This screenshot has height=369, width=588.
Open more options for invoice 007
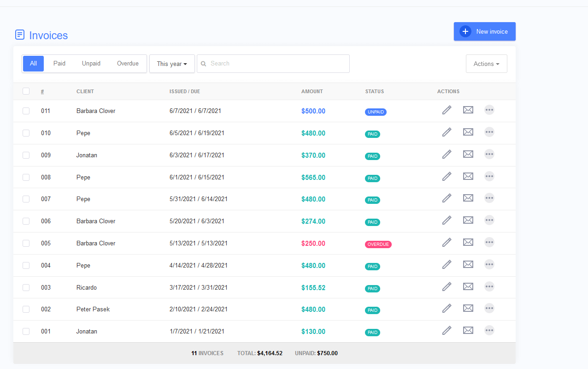click(489, 198)
